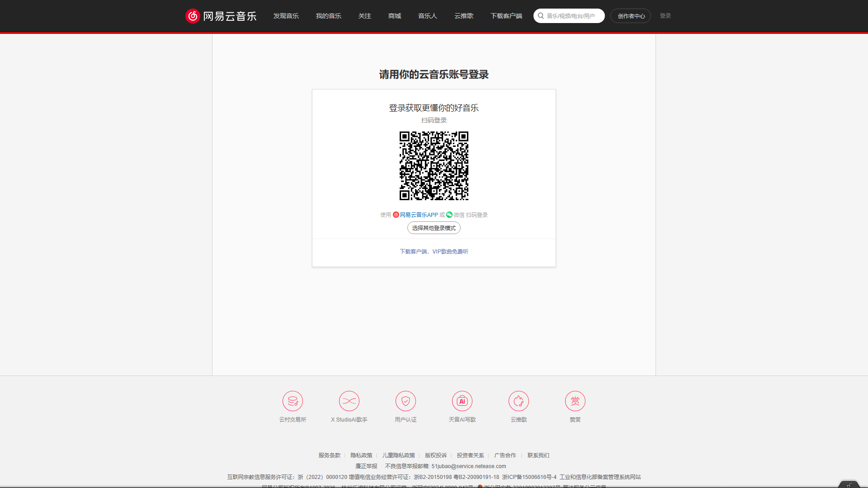Click the 登录获取更懂你的好音乐 heading
The image size is (868, 488).
(434, 108)
